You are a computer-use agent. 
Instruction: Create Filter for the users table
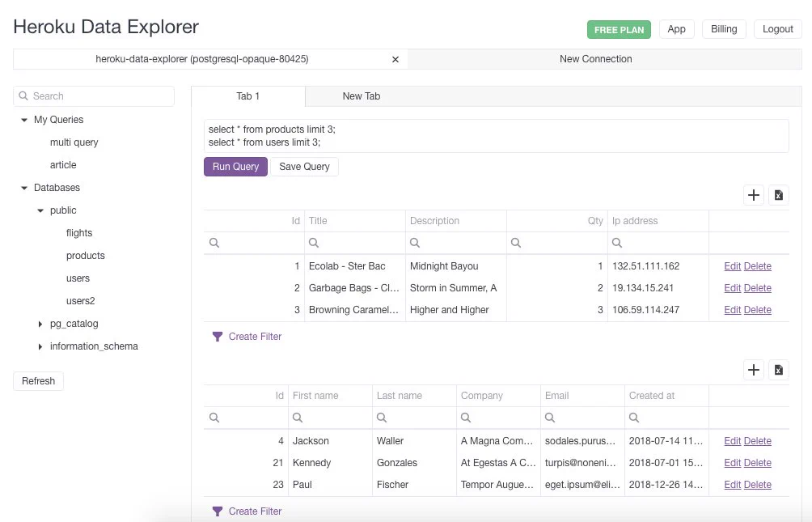(255, 511)
